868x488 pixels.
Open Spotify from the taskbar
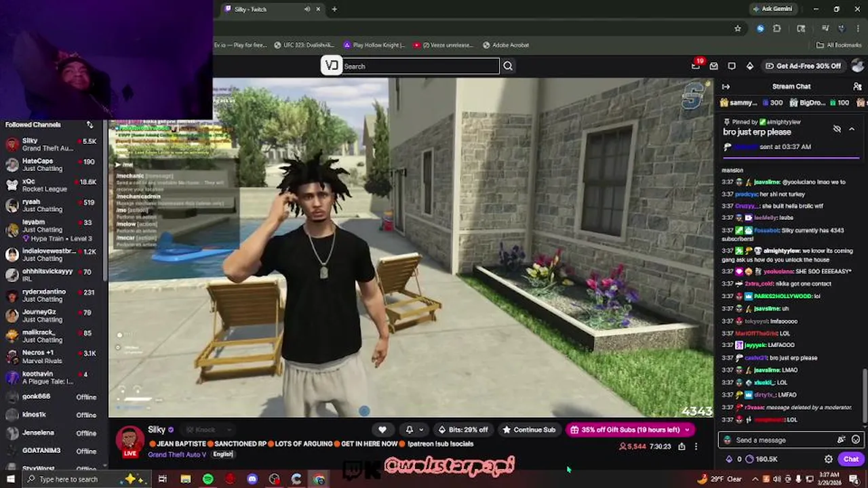[208, 479]
